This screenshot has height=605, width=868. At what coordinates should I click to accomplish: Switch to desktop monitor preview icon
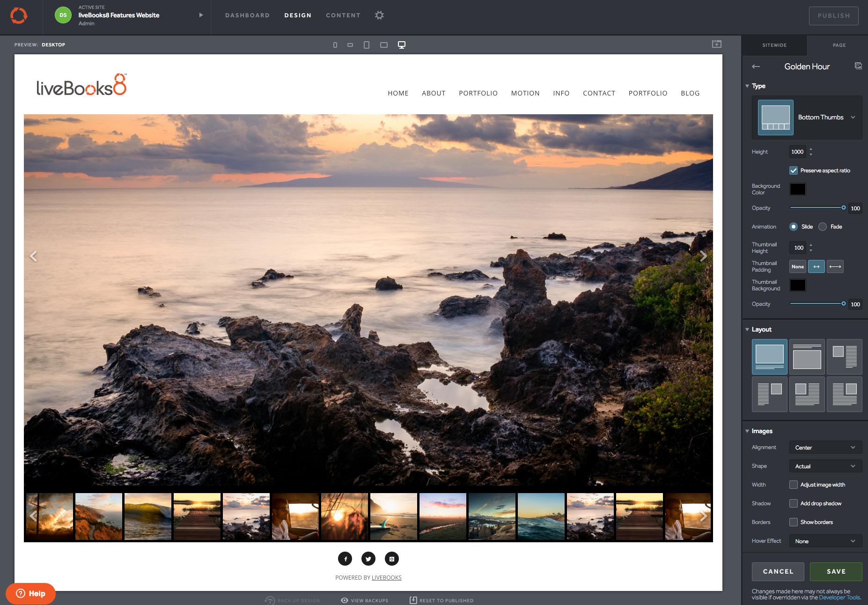(401, 45)
